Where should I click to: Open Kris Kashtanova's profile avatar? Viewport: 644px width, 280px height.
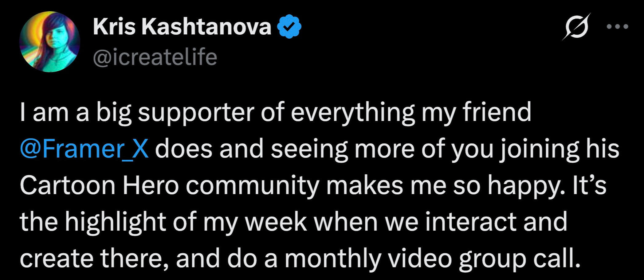pyautogui.click(x=49, y=42)
